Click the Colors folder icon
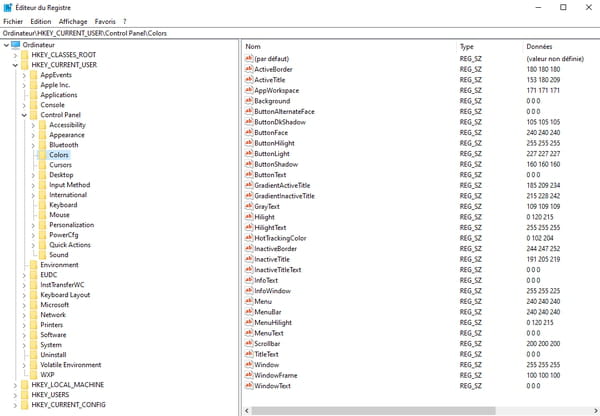600x416 pixels. 42,155
